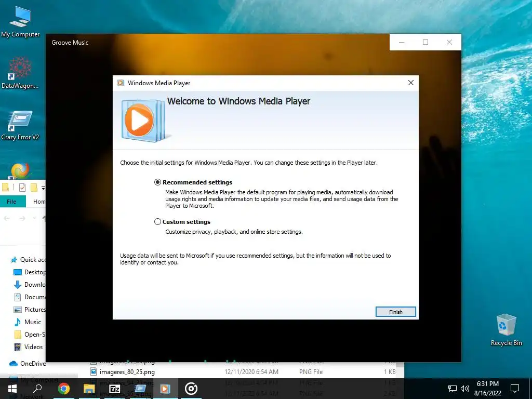
Task: Select Pictures in Explorer sidebar
Action: point(29,310)
